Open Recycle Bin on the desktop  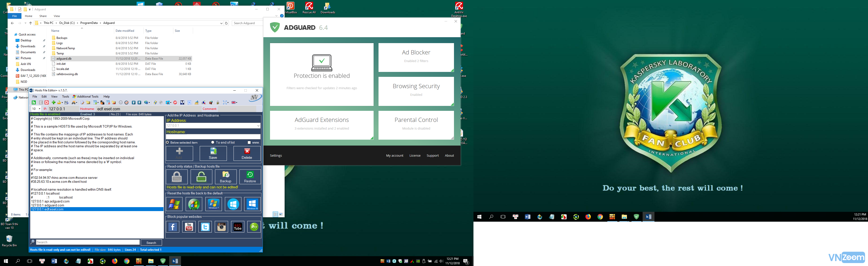tap(9, 241)
